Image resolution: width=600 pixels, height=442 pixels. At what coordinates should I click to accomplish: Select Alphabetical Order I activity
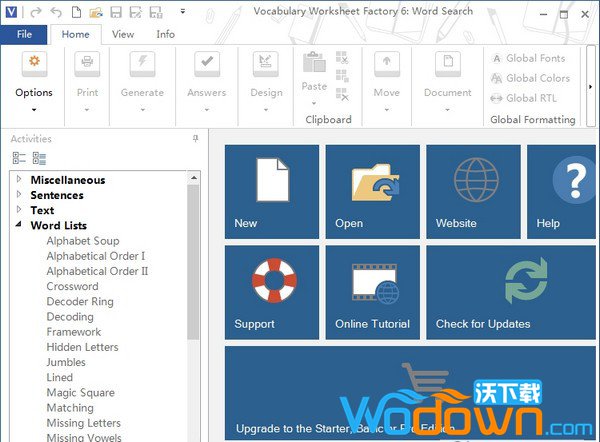[96, 256]
